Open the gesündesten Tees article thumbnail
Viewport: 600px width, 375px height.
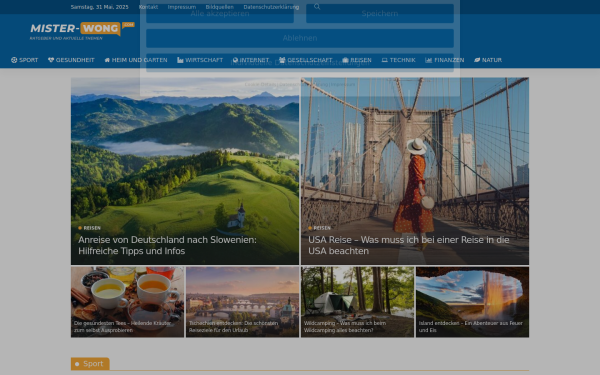[x=127, y=302]
